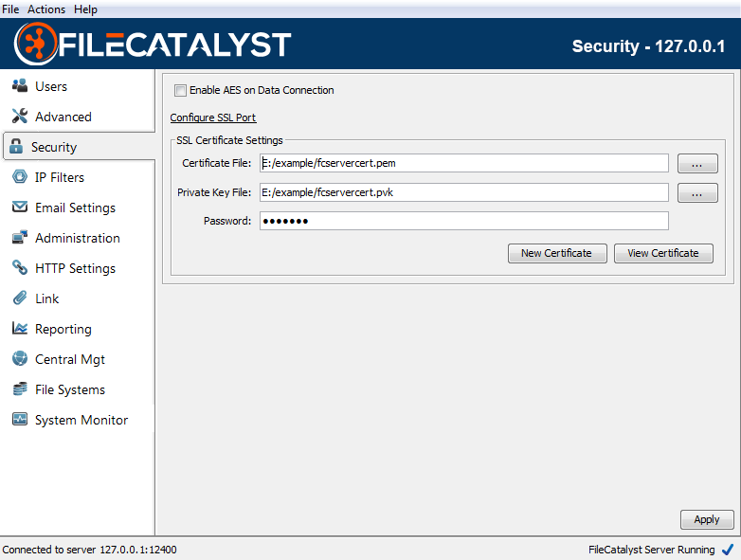741x560 pixels.
Task: Click the 'Security - 127.0.0.1' header title
Action: tap(648, 45)
